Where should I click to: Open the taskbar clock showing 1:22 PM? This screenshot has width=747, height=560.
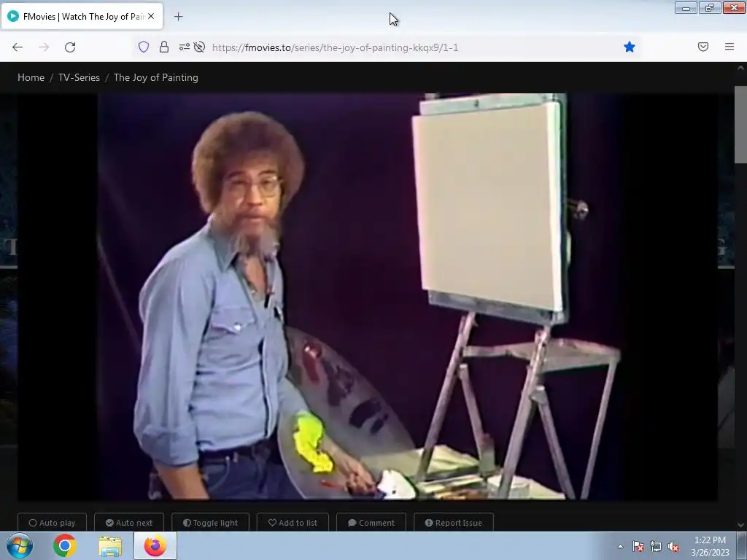coord(710,546)
